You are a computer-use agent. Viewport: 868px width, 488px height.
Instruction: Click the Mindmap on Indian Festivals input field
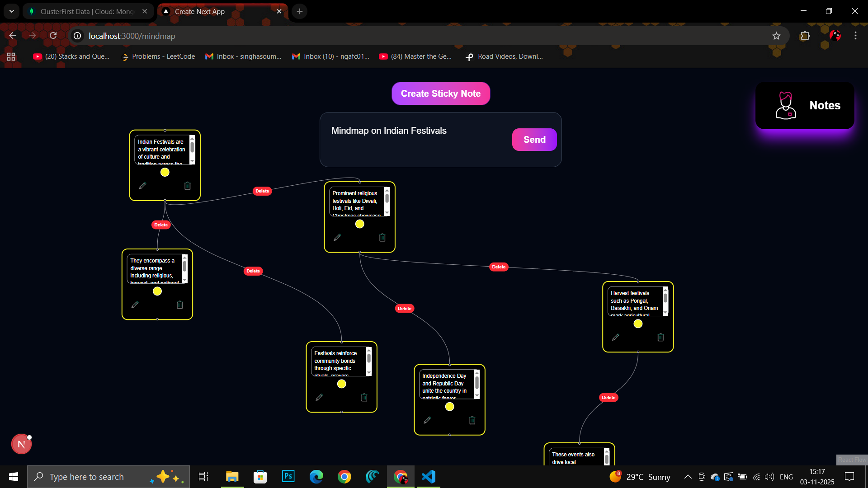[416, 139]
